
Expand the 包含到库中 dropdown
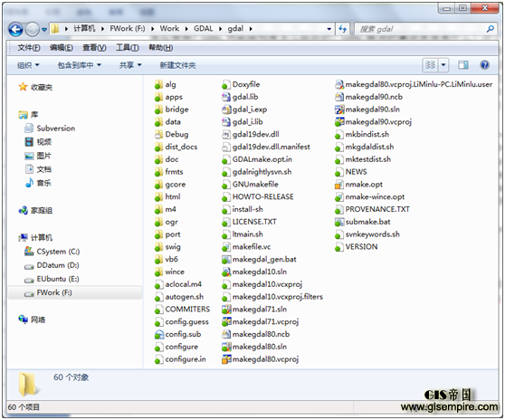(80, 65)
